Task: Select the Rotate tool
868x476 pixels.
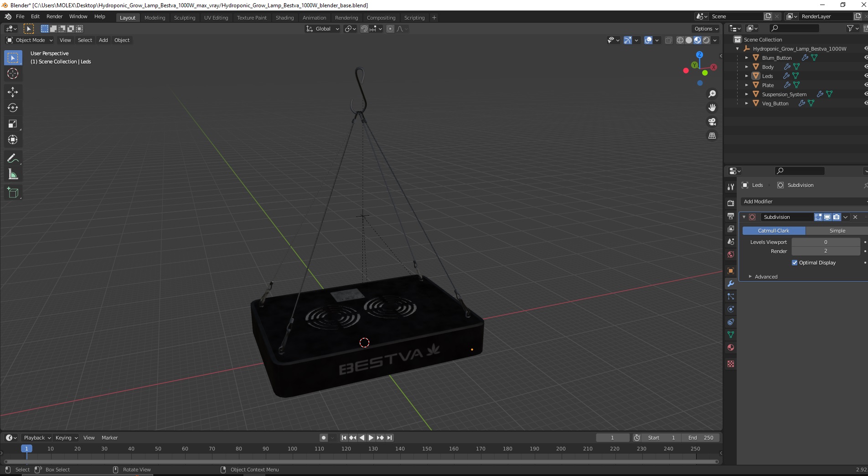Action: pos(13,108)
